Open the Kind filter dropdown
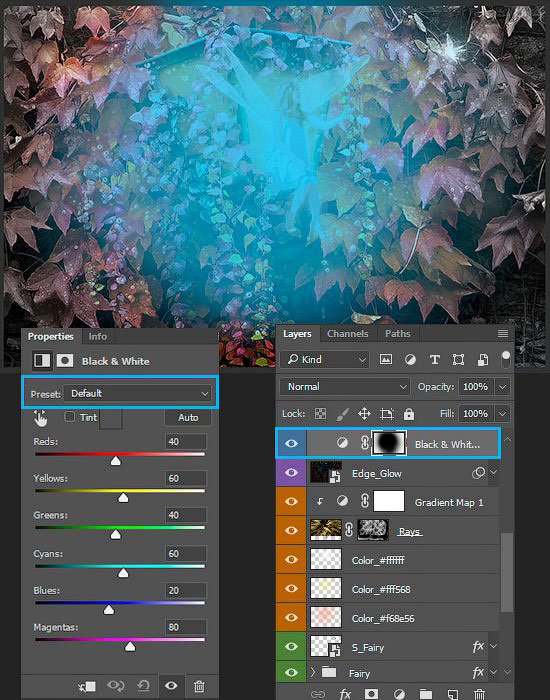The image size is (550, 700). pyautogui.click(x=325, y=359)
